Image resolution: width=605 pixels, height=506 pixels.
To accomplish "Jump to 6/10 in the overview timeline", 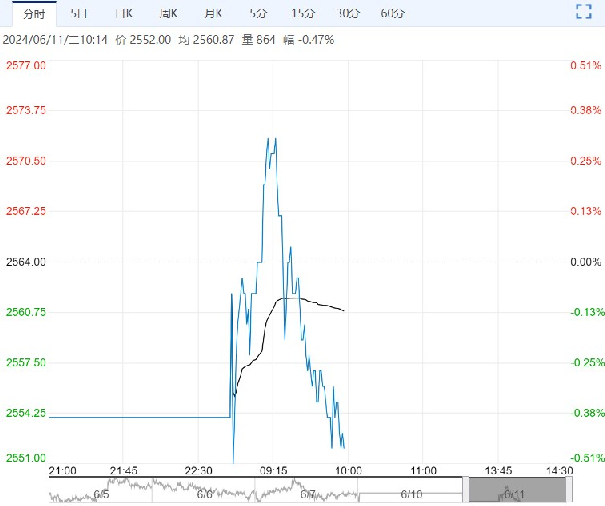I will coord(410,494).
